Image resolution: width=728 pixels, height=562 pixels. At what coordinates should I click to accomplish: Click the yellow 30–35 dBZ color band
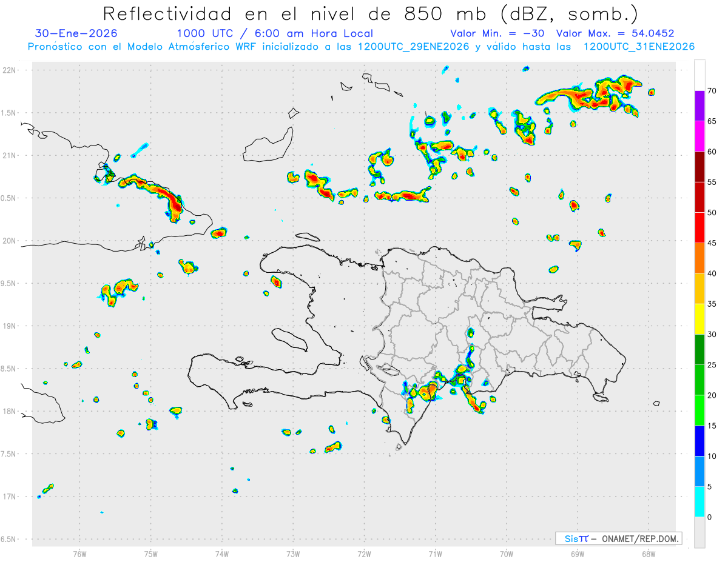[x=699, y=319]
